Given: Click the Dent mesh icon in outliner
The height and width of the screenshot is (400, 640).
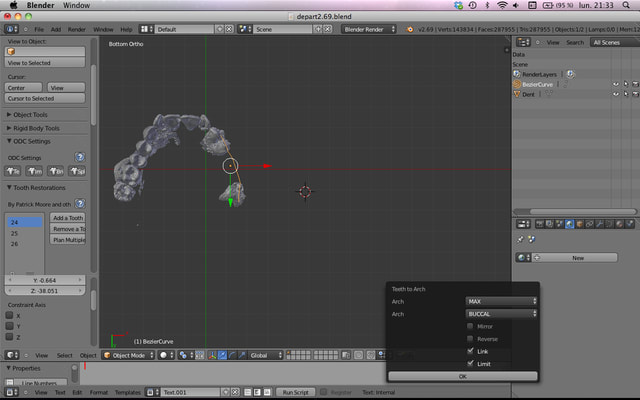Looking at the screenshot, I should tap(517, 94).
